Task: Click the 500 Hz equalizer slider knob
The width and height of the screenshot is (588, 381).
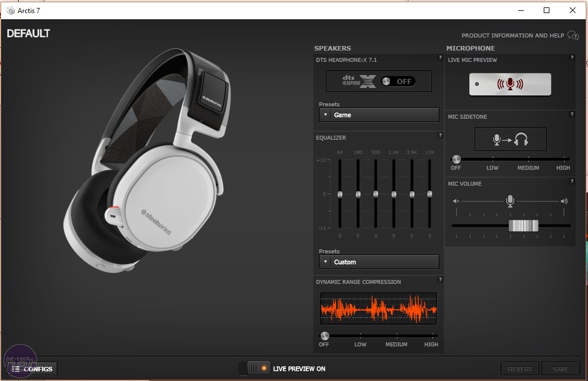Action: [x=376, y=194]
